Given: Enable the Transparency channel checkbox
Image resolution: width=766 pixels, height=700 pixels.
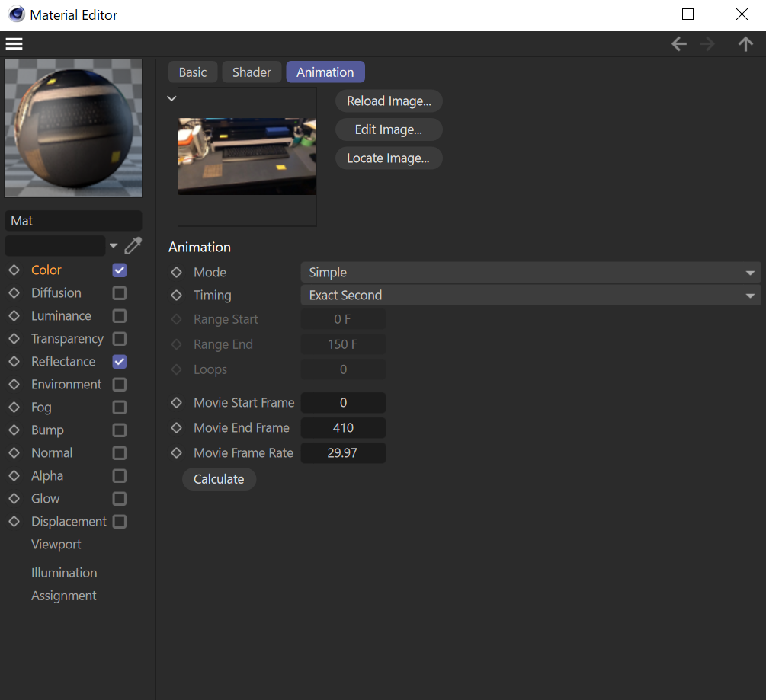Looking at the screenshot, I should (120, 339).
